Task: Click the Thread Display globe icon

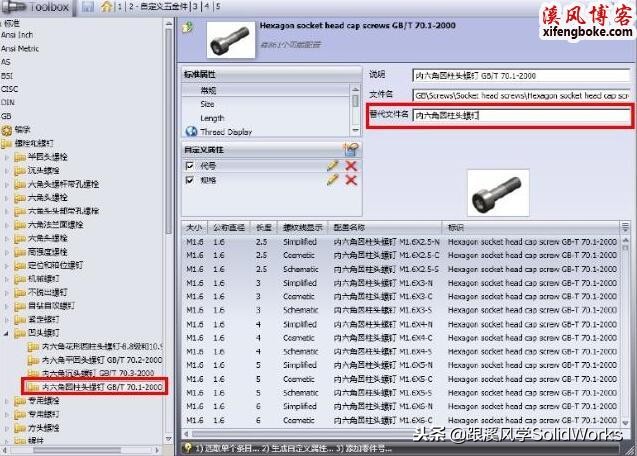Action: coord(191,131)
